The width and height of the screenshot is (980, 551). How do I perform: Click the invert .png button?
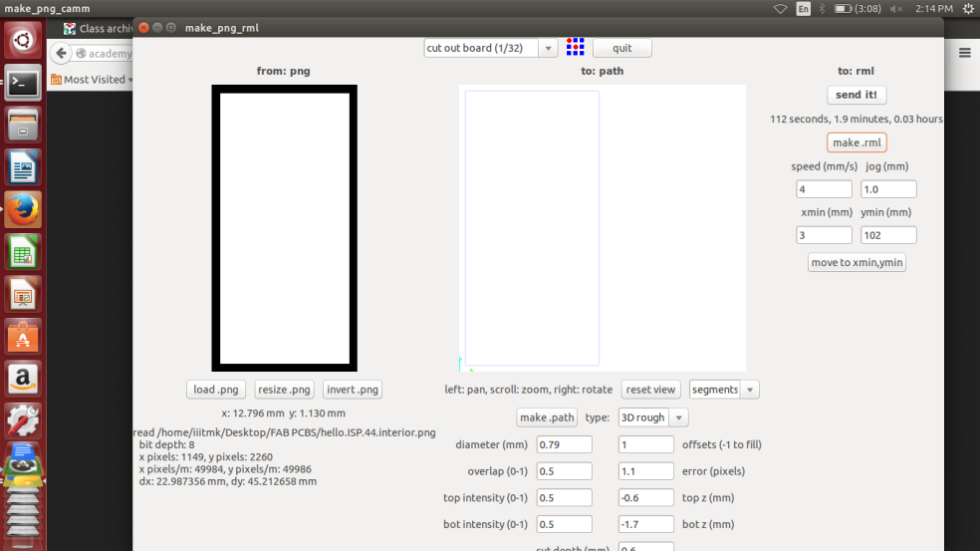click(353, 390)
